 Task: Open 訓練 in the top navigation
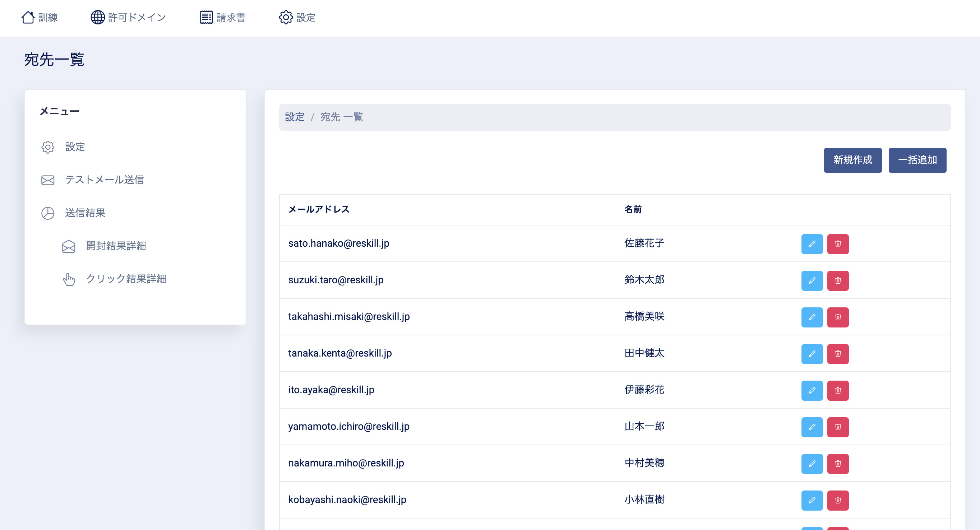(x=40, y=18)
